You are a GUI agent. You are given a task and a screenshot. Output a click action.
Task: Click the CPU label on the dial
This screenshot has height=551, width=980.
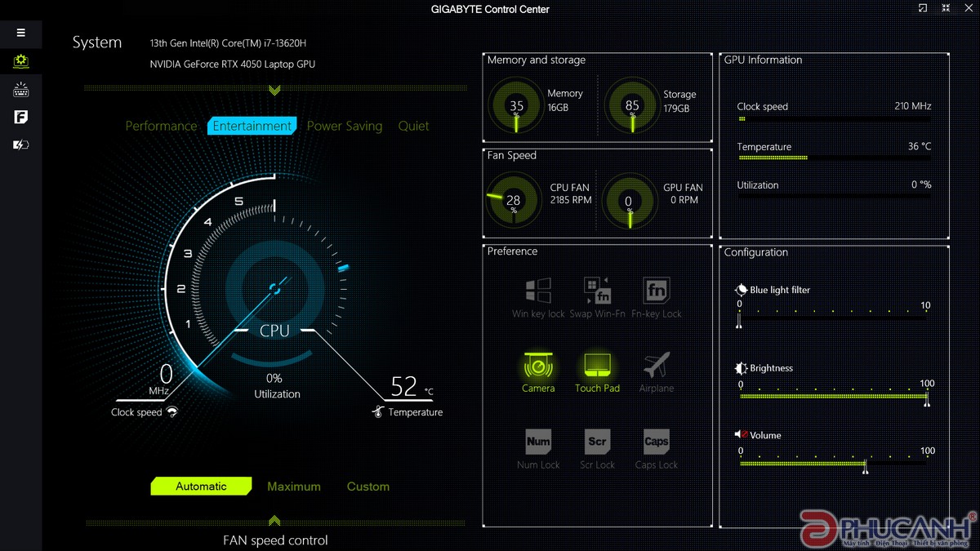[274, 331]
